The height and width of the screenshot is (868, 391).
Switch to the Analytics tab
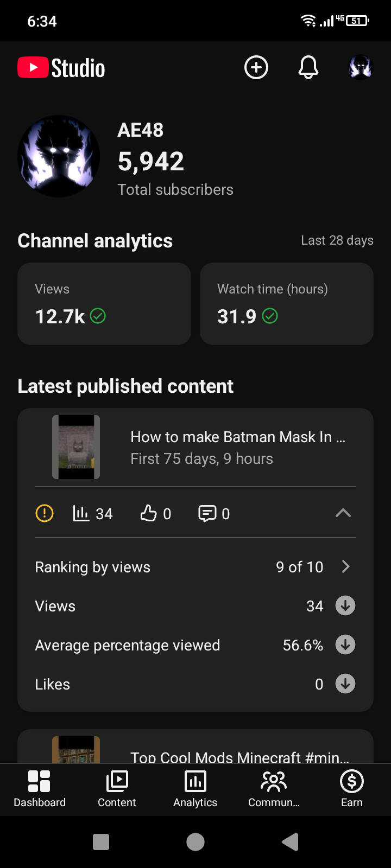(195, 789)
